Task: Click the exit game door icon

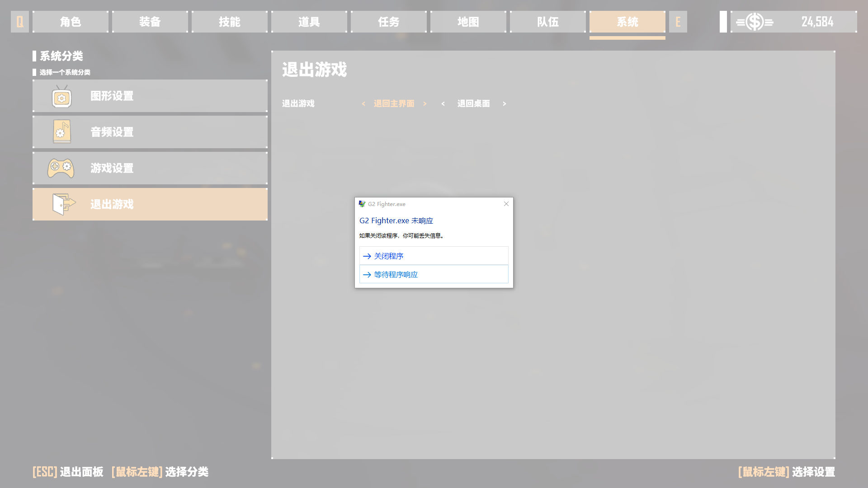Action: click(64, 204)
